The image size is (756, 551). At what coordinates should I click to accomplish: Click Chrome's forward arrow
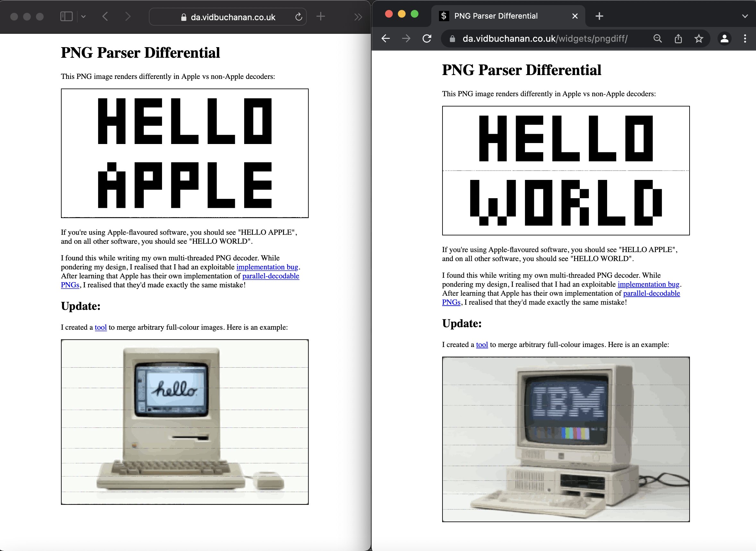[x=406, y=39]
